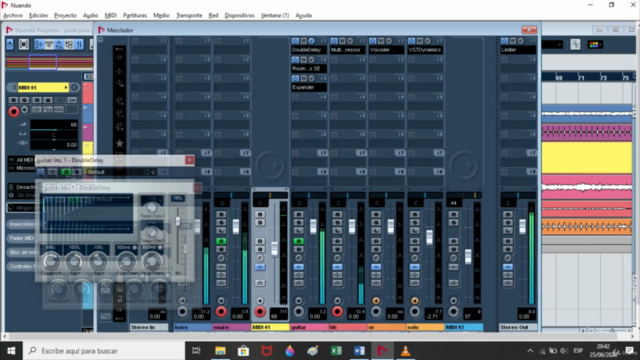Viewport: 640px width, 360px height.
Task: Open Microsoft Store from the taskbar
Action: [x=243, y=351]
